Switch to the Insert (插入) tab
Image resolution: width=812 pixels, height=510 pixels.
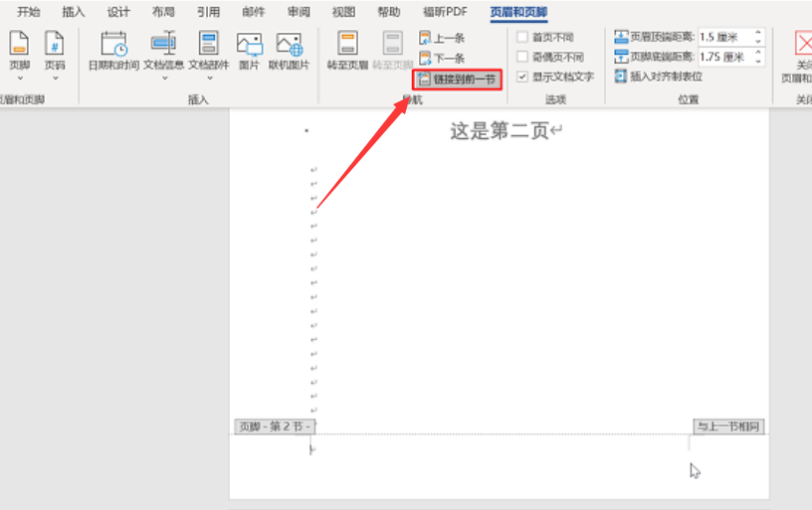point(74,12)
